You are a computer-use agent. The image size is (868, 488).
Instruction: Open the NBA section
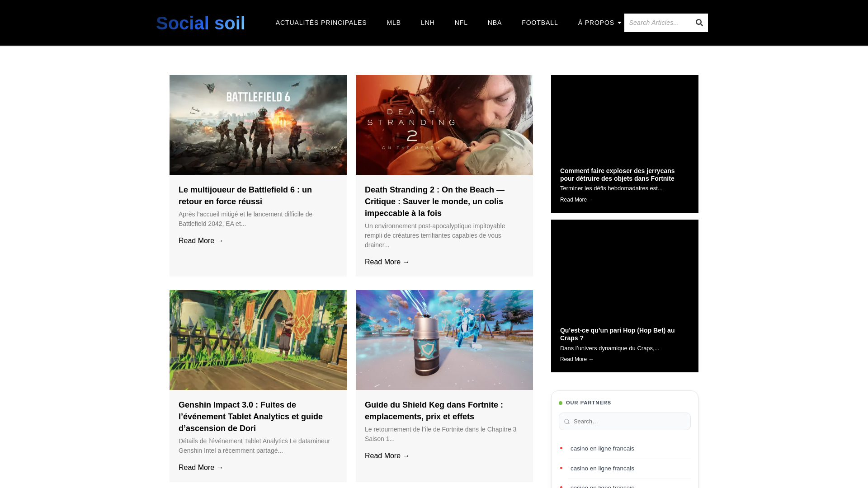(x=495, y=23)
